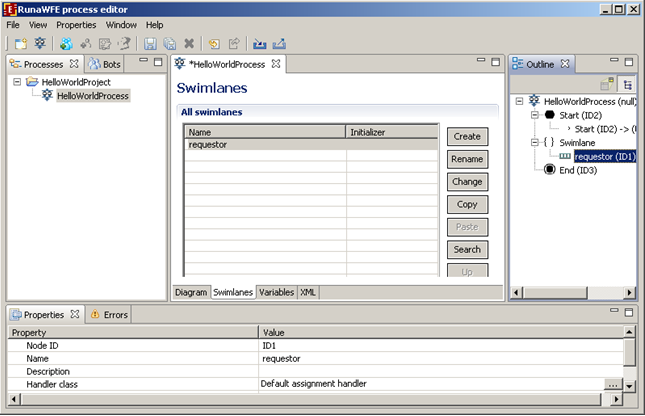
Task: Click the Delete X icon in the toolbar
Action: click(189, 44)
